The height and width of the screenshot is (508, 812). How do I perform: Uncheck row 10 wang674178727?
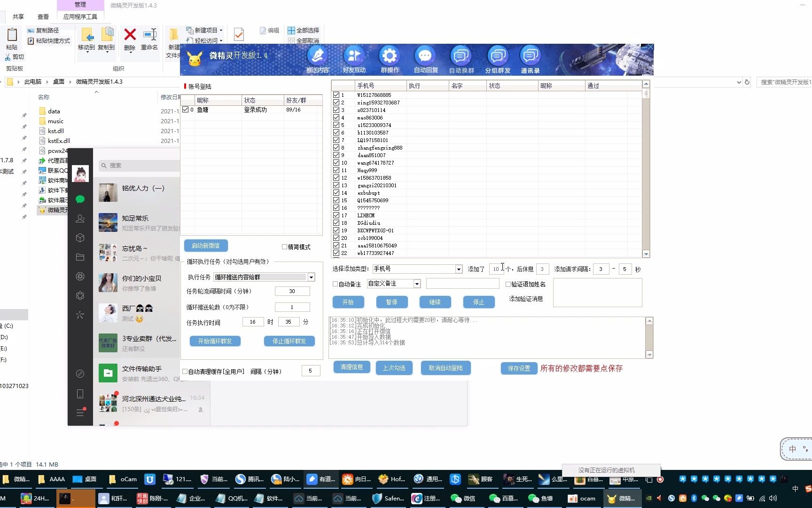[336, 163]
